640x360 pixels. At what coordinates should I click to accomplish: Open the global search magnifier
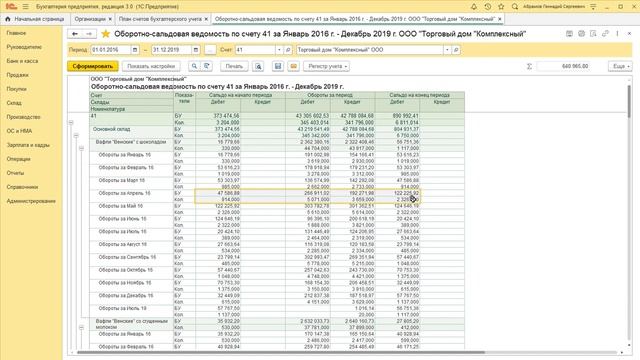[515, 7]
